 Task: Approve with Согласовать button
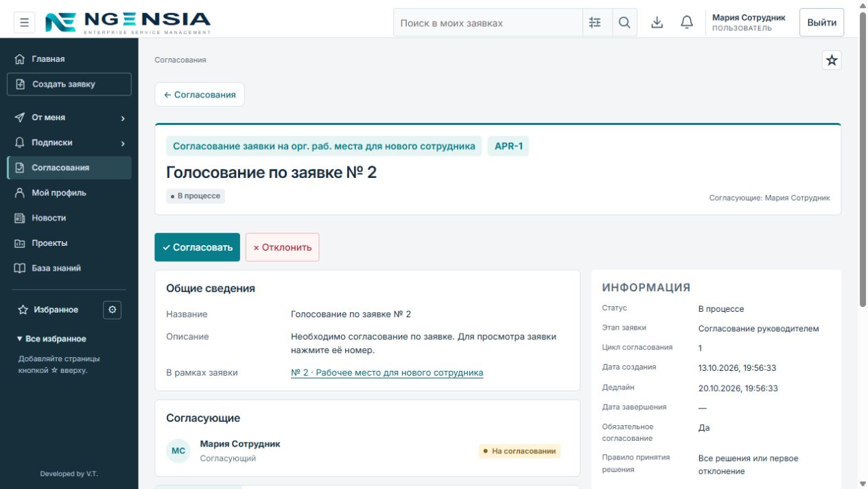[197, 247]
